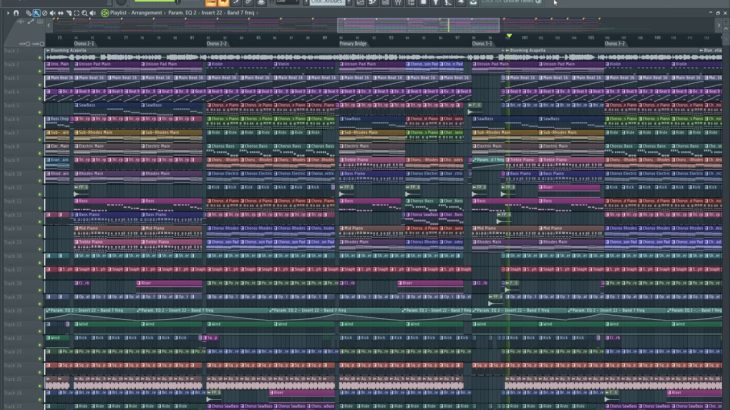Jump to the Chorus 3-2 time marker
This screenshot has height=410, width=730.
click(615, 44)
